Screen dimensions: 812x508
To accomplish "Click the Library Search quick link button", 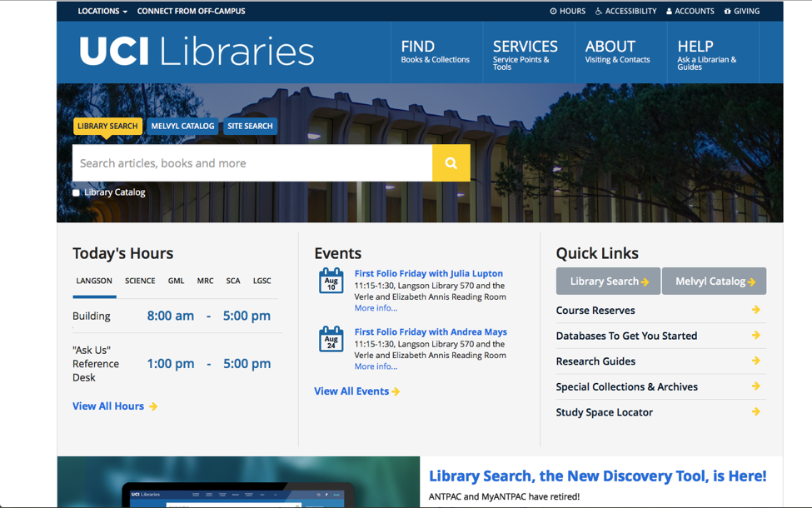I will pyautogui.click(x=609, y=281).
